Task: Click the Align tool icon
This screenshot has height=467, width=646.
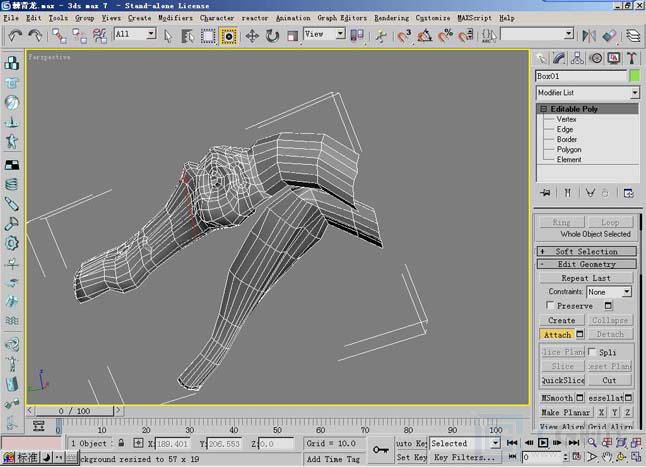Action: point(609,36)
